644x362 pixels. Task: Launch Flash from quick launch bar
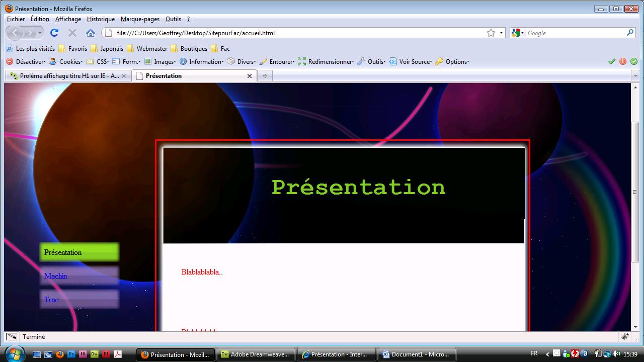[x=106, y=354]
